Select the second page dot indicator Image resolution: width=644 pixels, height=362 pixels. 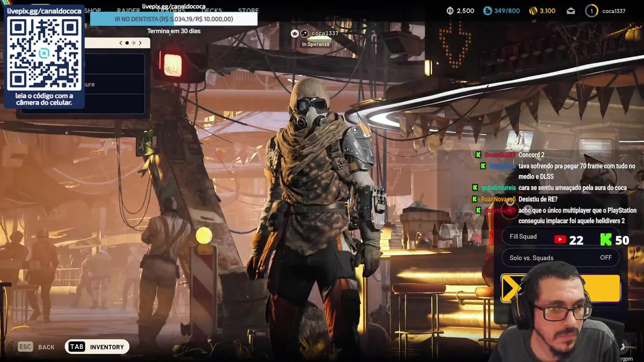133,43
